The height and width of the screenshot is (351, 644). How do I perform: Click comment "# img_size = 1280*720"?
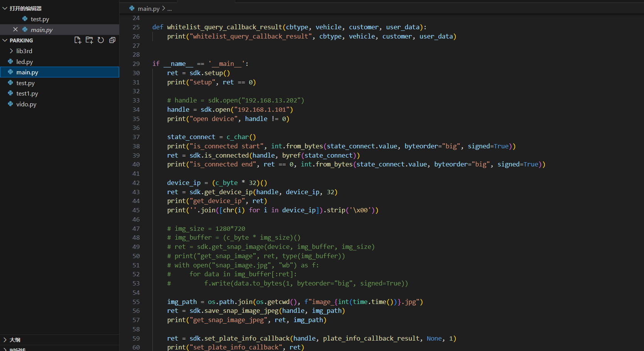(206, 228)
